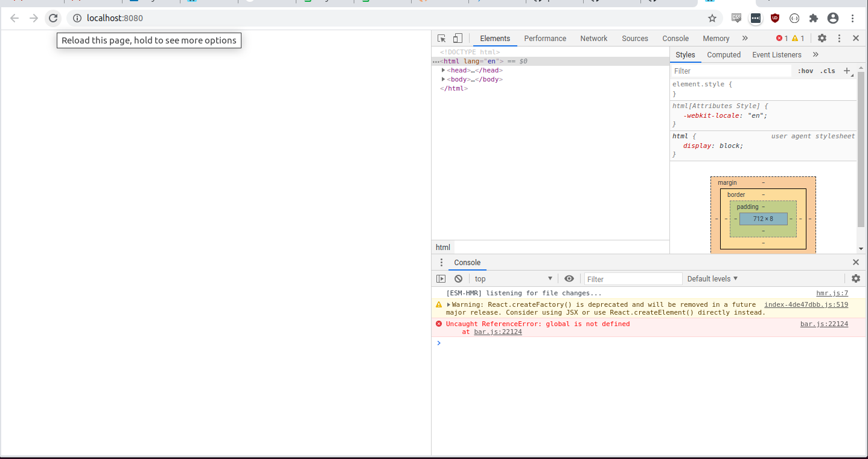Select the inspect element picker icon
This screenshot has width=868, height=459.
pyautogui.click(x=441, y=38)
